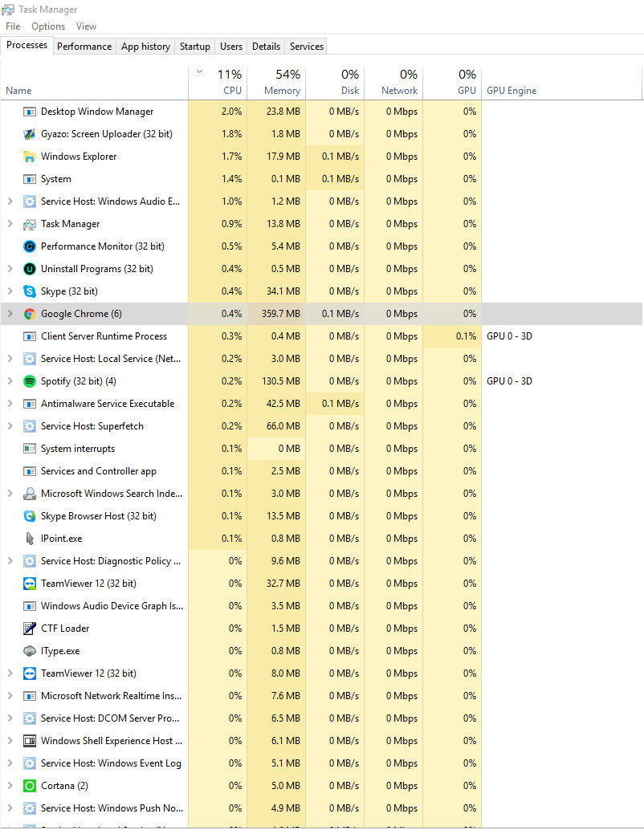Select the Service Host: Local Service (Net...) row

322,359
